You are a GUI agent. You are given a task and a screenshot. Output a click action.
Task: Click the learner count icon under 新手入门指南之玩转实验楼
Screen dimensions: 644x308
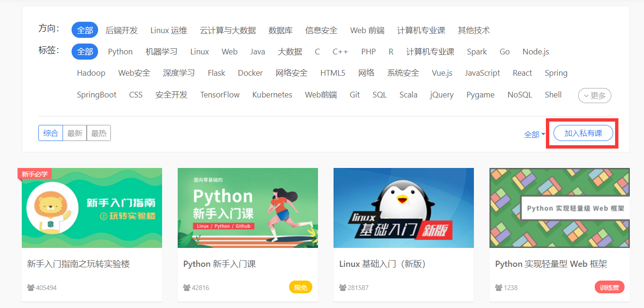pyautogui.click(x=31, y=288)
